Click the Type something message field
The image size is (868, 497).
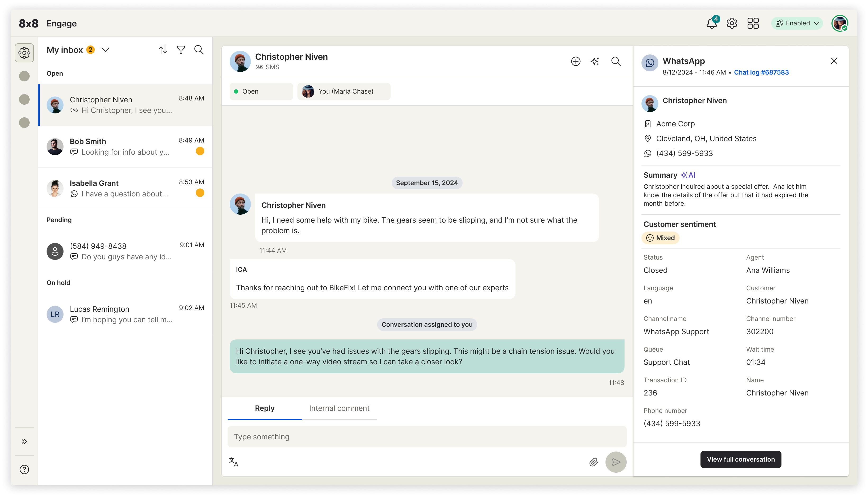click(x=427, y=437)
